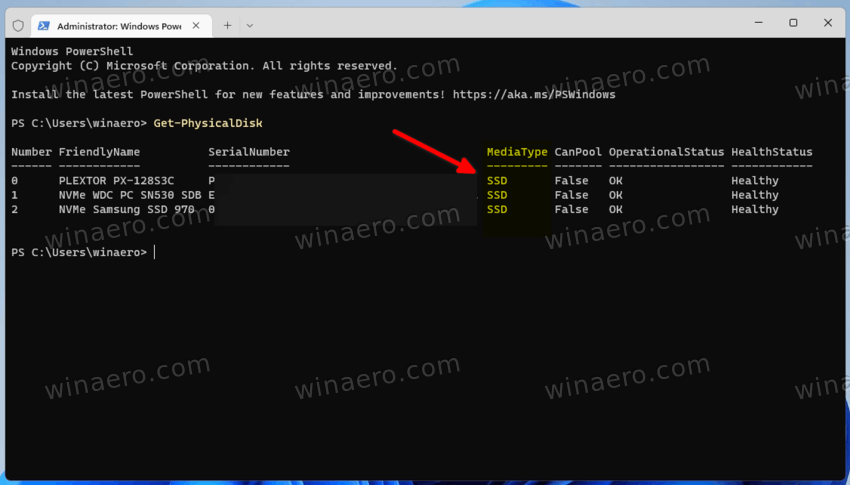Click the SerialNumber column header
The image size is (850, 485).
click(x=249, y=152)
